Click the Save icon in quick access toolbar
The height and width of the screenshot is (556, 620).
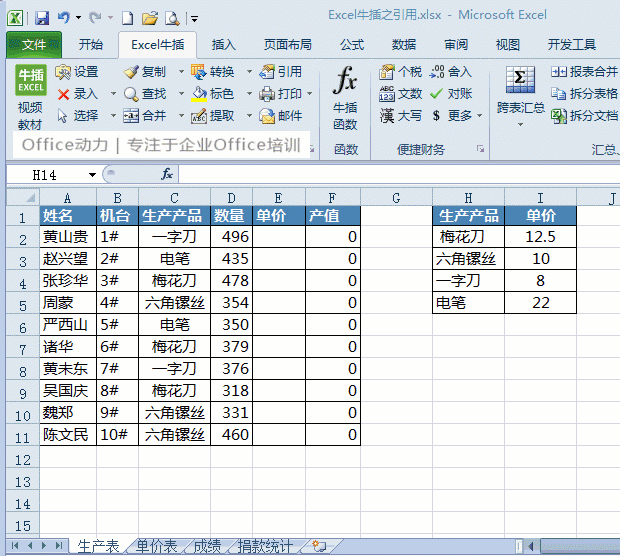[x=42, y=18]
